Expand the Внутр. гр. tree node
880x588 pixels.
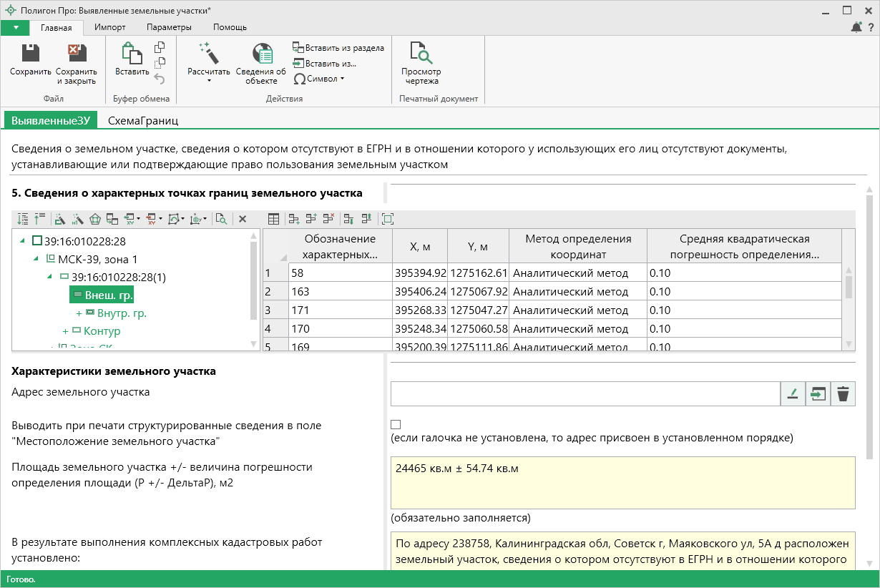(x=79, y=313)
